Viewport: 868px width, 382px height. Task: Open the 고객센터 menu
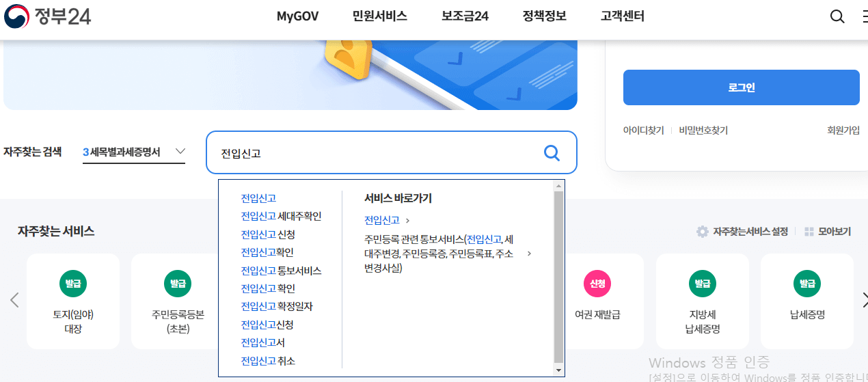623,16
